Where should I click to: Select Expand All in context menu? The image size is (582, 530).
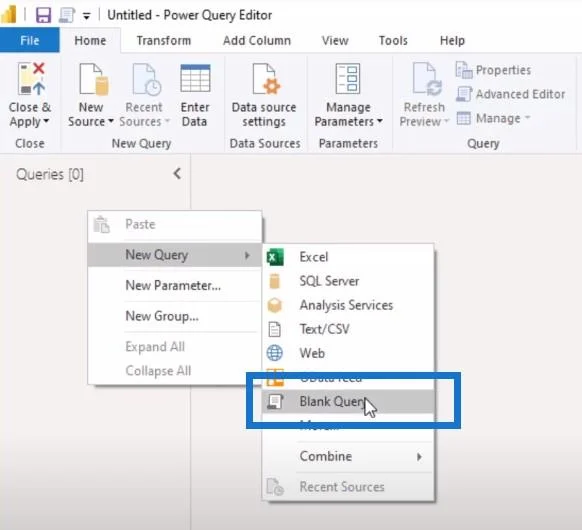coord(175,347)
